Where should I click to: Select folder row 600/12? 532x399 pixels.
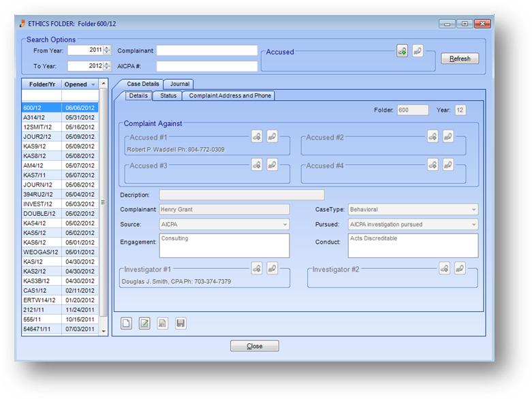point(60,108)
